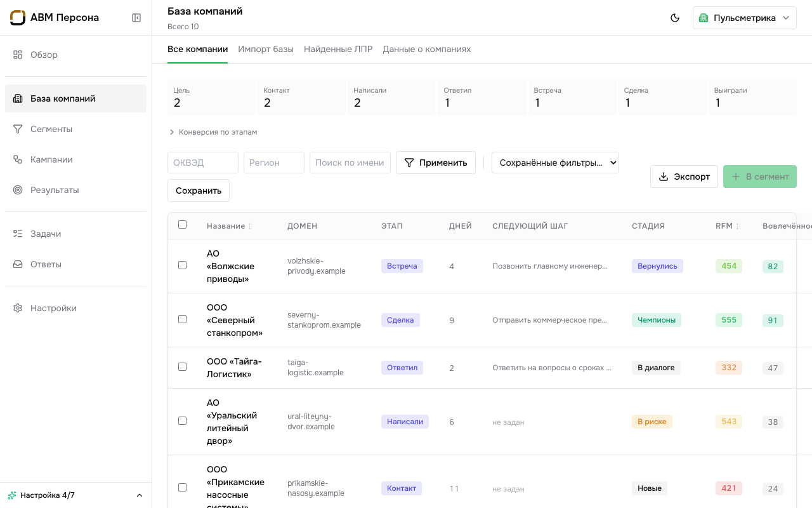Image resolution: width=812 pixels, height=508 pixels.
Task: Go to Сегменты via the funnel icon
Action: [75, 129]
